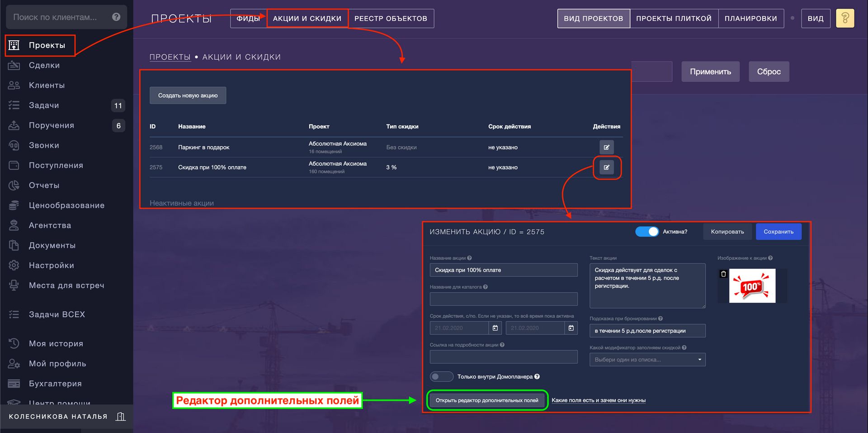Click building icon next to Колесникова Наталья
This screenshot has width=868, height=433.
pos(121,417)
